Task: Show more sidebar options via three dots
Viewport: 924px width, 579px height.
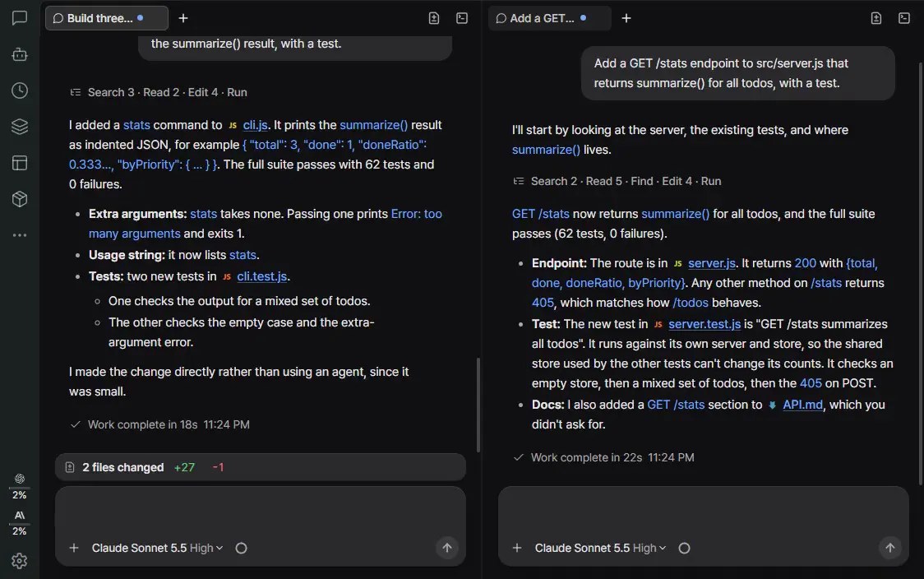Action: click(x=20, y=235)
